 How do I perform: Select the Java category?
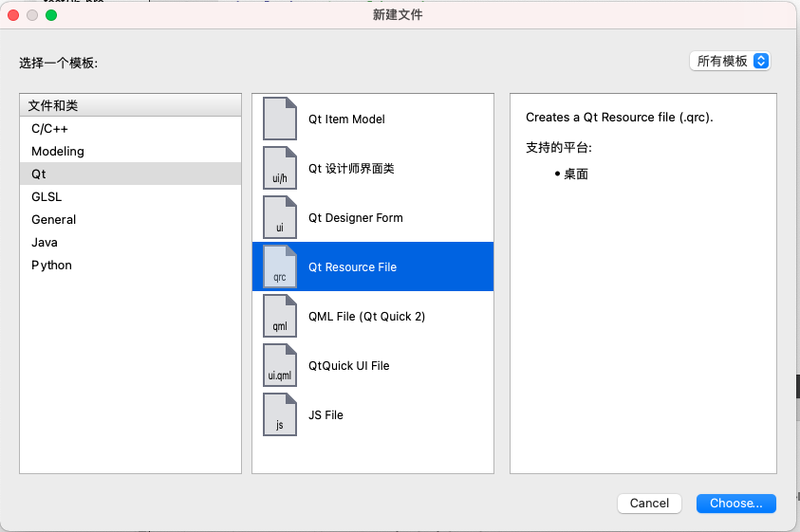45,242
